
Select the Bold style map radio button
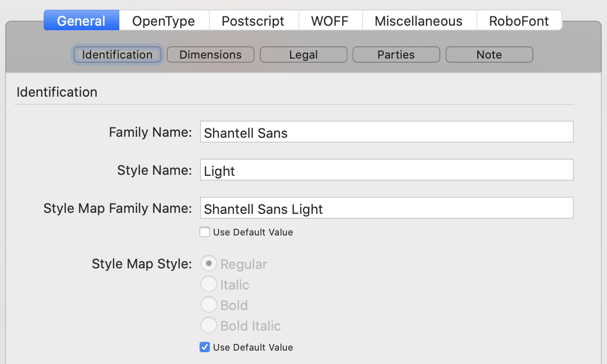coord(209,304)
